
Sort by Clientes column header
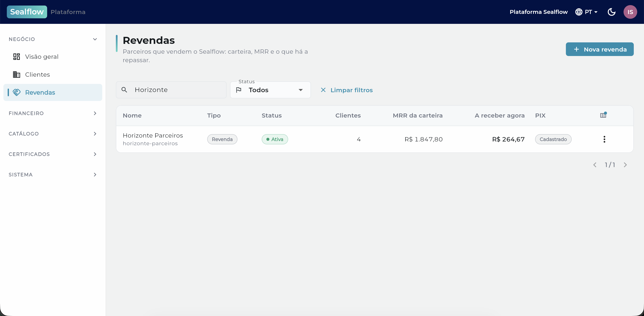tap(348, 115)
